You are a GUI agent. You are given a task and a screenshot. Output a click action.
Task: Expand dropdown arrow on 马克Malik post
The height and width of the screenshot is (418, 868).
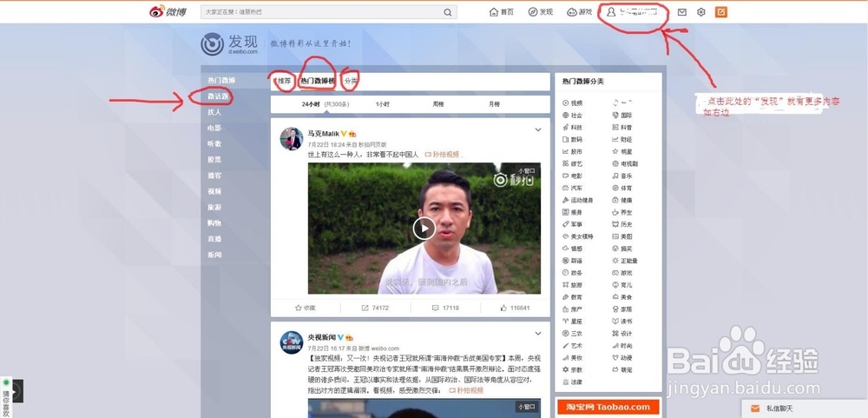click(537, 129)
